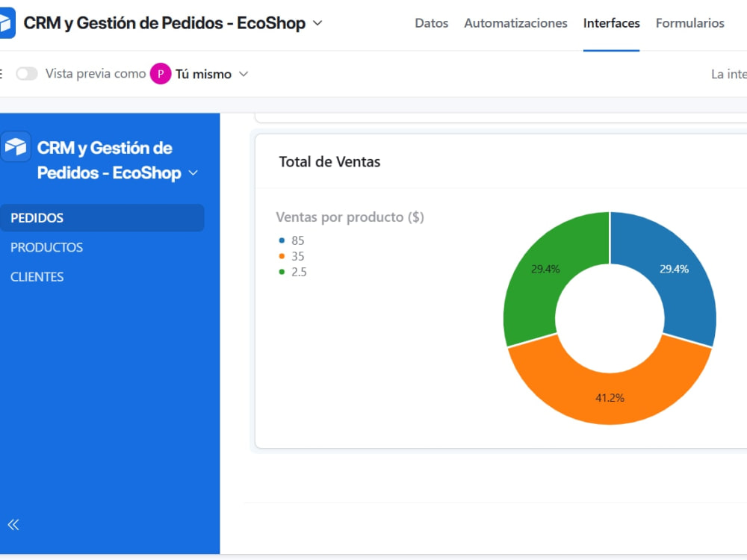Click the Ventas por producto ($) legend heading
The width and height of the screenshot is (747, 560).
click(x=350, y=217)
